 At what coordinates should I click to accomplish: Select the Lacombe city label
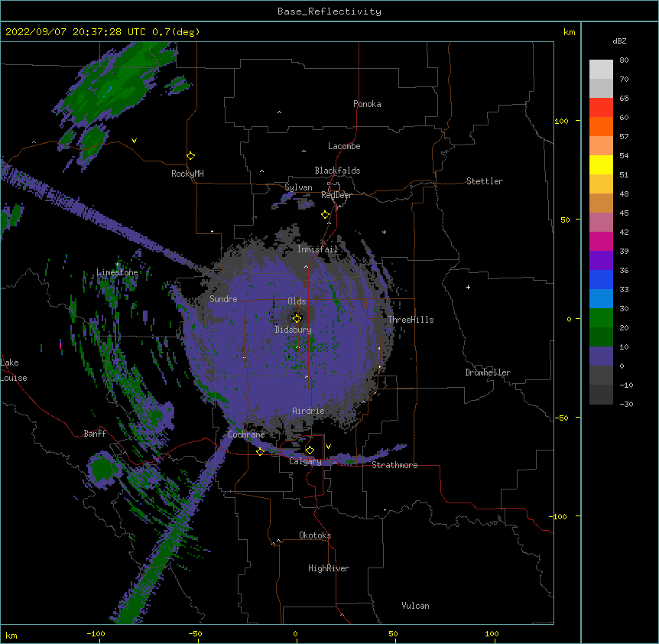click(x=344, y=146)
